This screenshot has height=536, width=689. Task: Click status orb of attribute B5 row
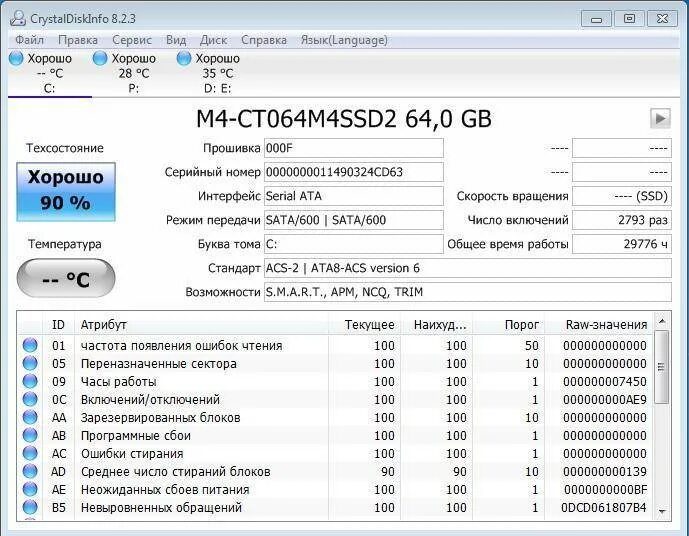tap(30, 507)
